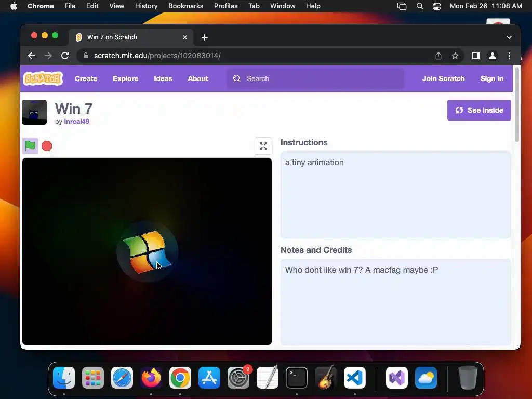
Task: Reload the current page
Action: click(65, 56)
